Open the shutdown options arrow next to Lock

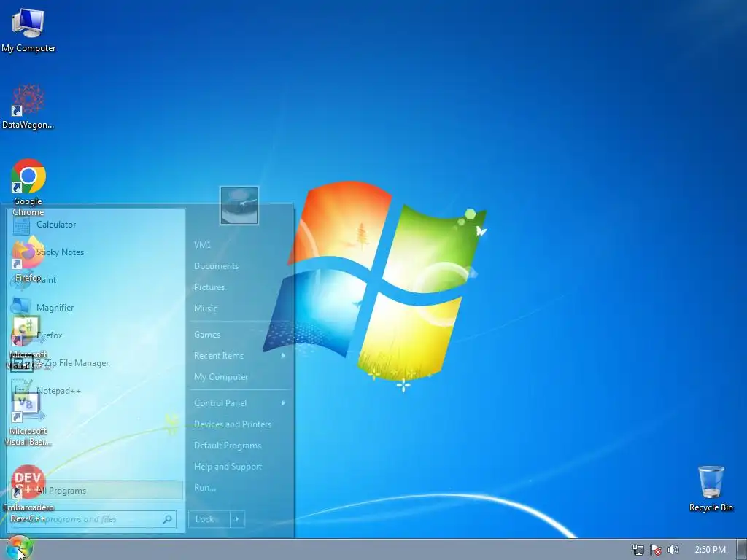[x=237, y=519]
